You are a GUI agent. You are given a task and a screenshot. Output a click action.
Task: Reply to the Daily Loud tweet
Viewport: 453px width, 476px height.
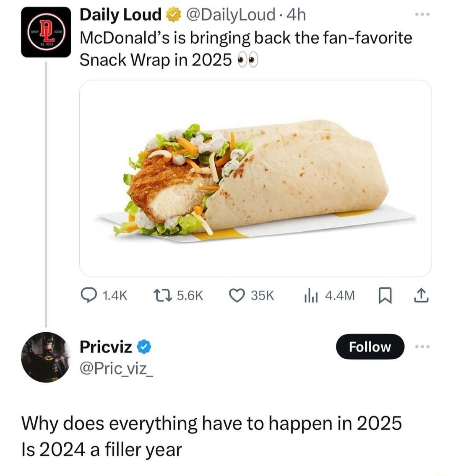click(x=89, y=296)
